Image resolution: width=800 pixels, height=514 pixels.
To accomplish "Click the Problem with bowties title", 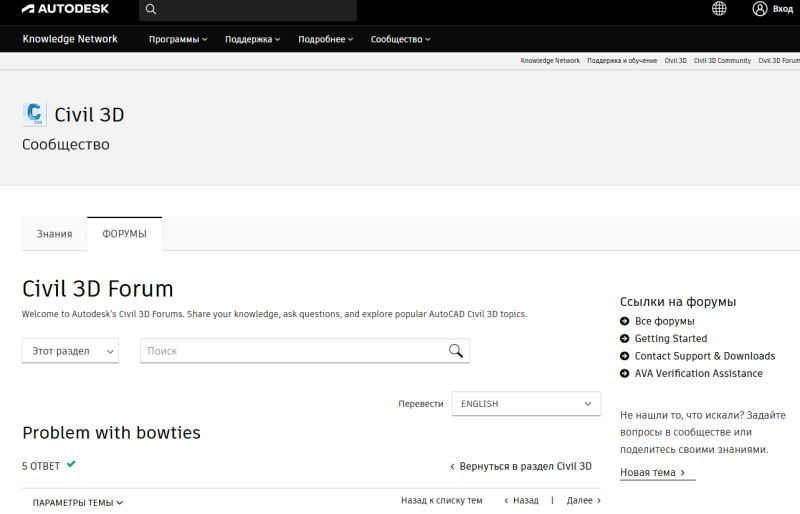I will [111, 433].
